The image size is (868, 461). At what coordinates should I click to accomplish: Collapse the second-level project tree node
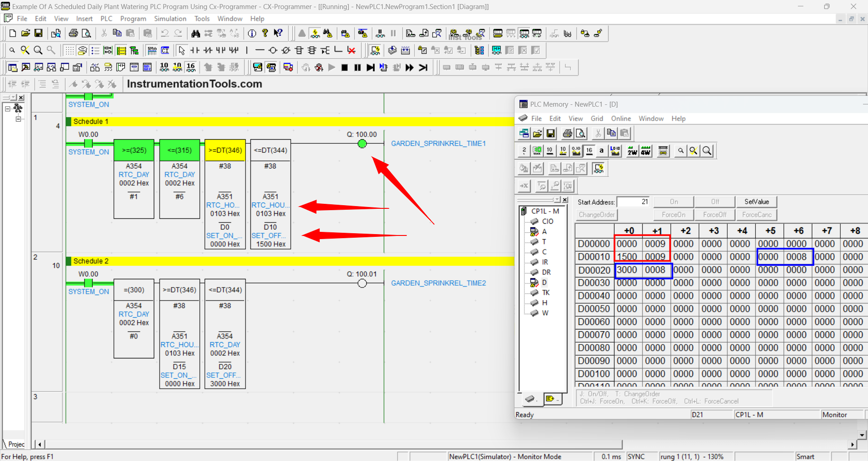(18, 119)
